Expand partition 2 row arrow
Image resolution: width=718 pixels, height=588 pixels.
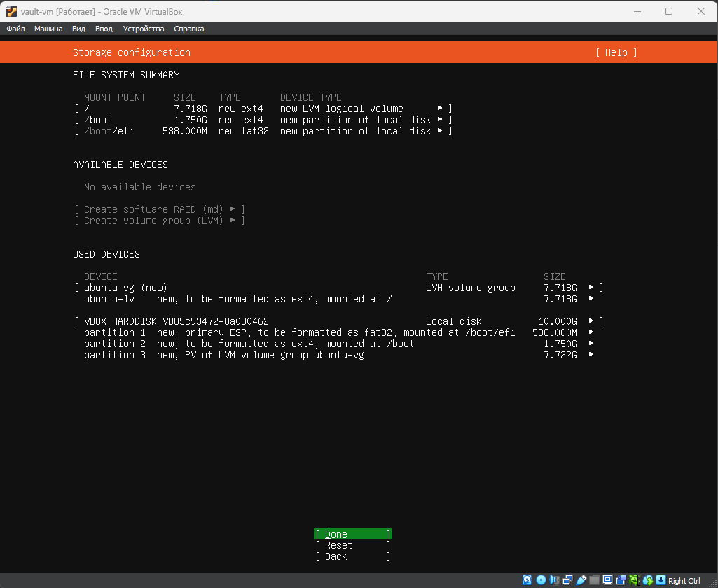coord(591,343)
